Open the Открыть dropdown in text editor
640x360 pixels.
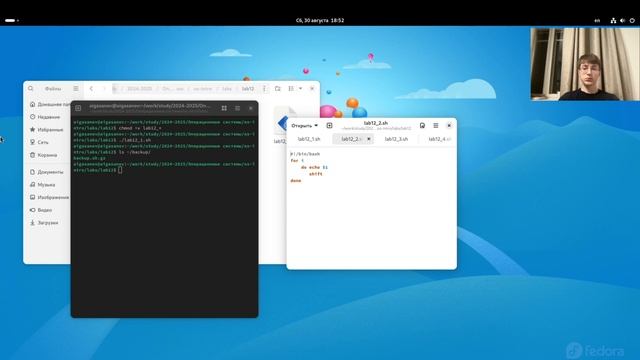coord(304,126)
